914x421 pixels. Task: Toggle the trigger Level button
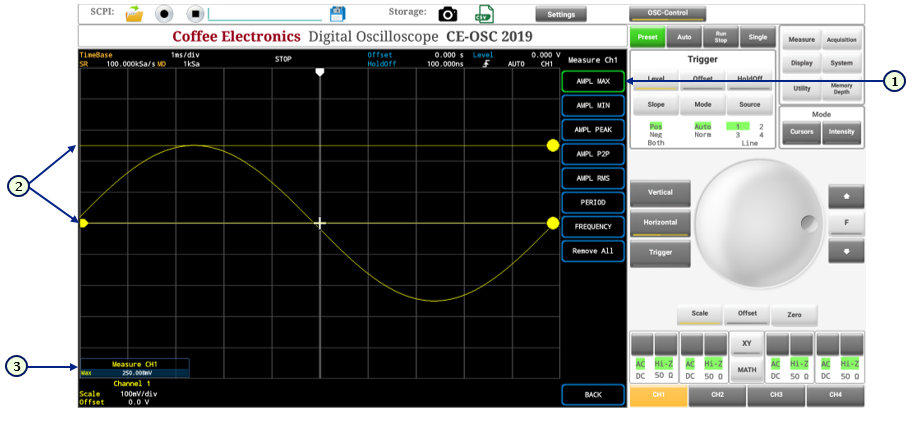pyautogui.click(x=656, y=79)
